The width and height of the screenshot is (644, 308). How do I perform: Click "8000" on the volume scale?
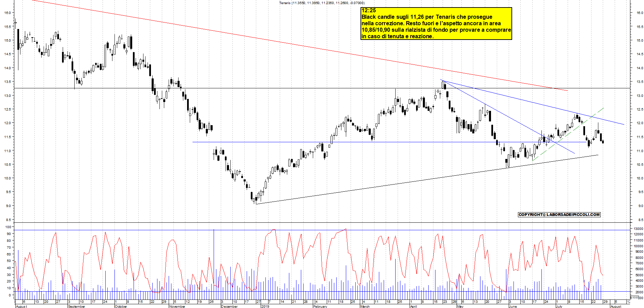[639, 258]
